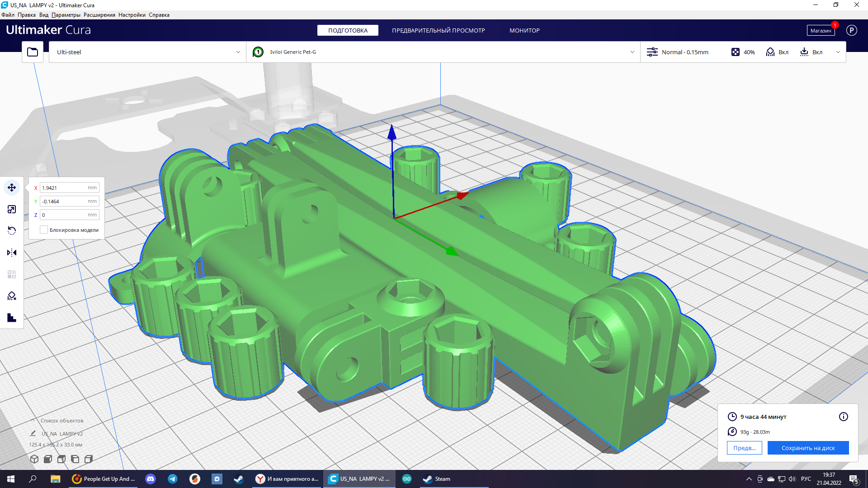Expand the print settings panel chevron
This screenshot has height=488, width=868.
(838, 52)
